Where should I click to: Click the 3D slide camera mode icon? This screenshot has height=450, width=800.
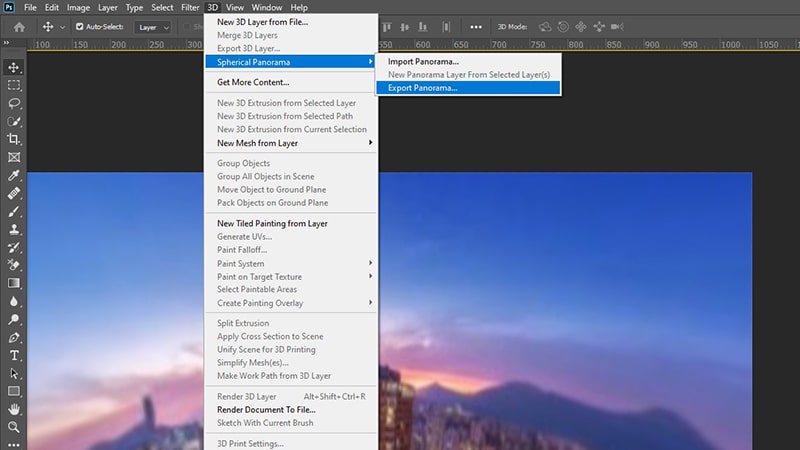tap(599, 27)
